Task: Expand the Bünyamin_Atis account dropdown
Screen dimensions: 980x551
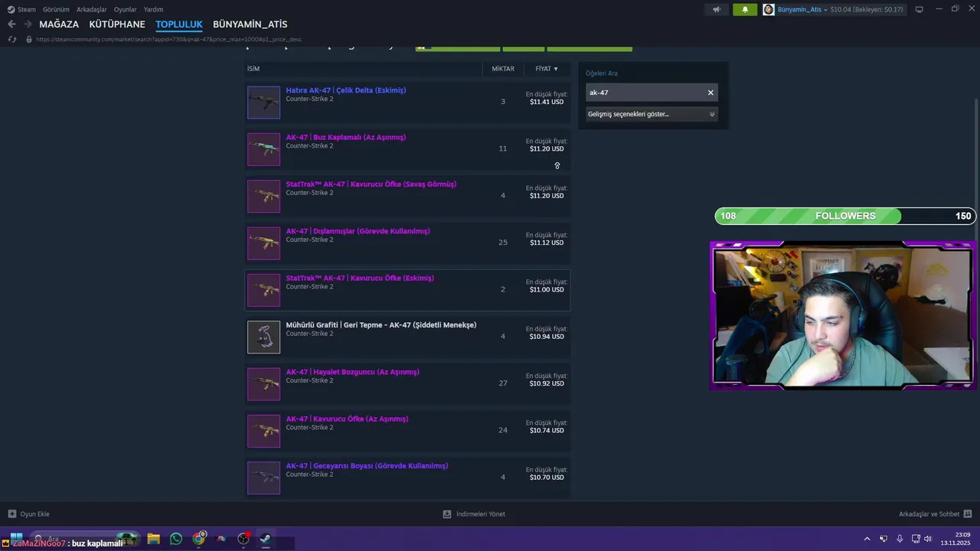Action: point(802,9)
